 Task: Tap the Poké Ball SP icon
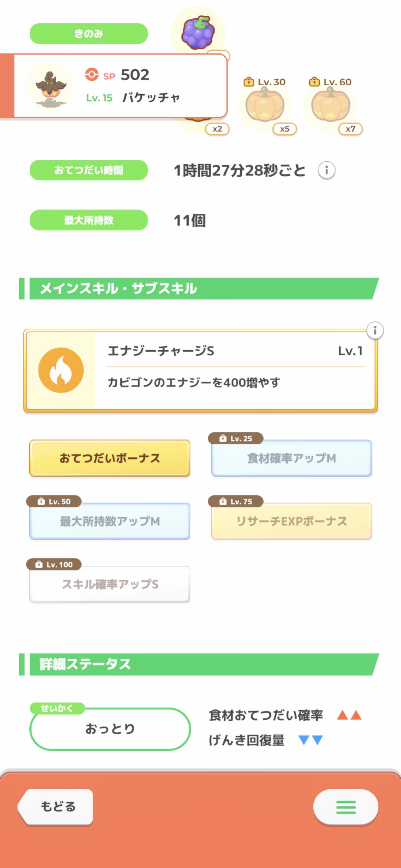click(x=92, y=75)
